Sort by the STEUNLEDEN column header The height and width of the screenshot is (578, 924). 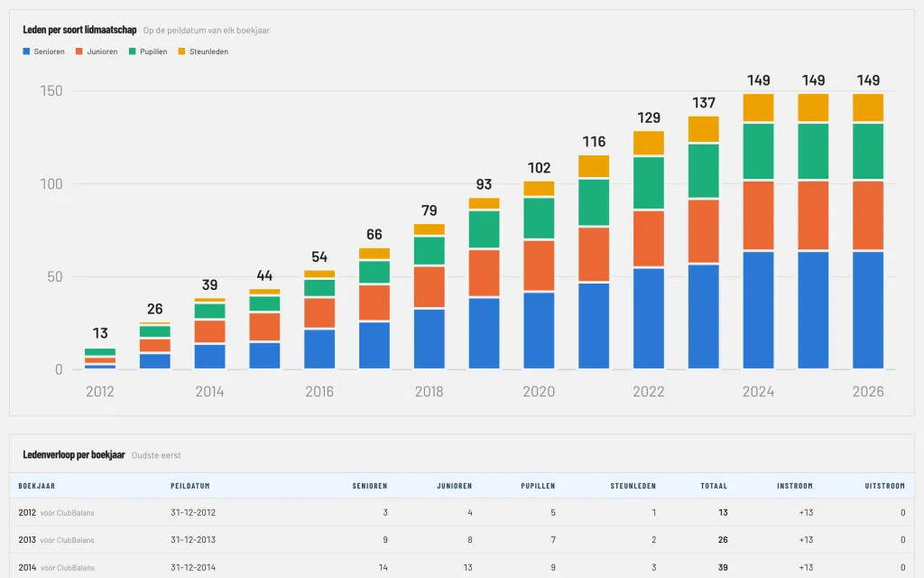point(633,486)
